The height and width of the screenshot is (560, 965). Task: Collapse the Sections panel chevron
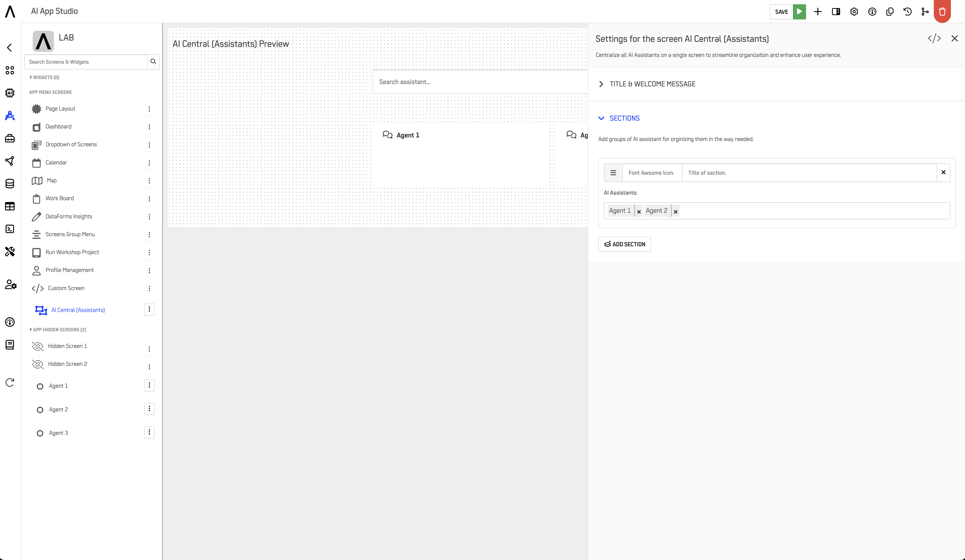(601, 118)
